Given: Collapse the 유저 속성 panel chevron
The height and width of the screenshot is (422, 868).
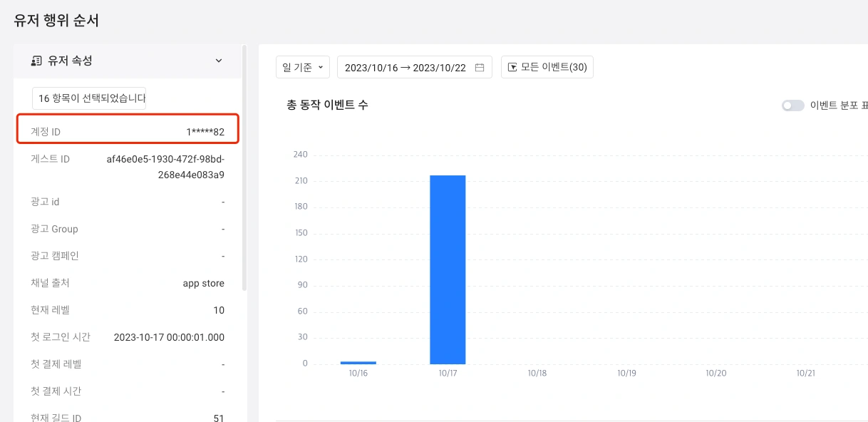Looking at the screenshot, I should click(219, 61).
